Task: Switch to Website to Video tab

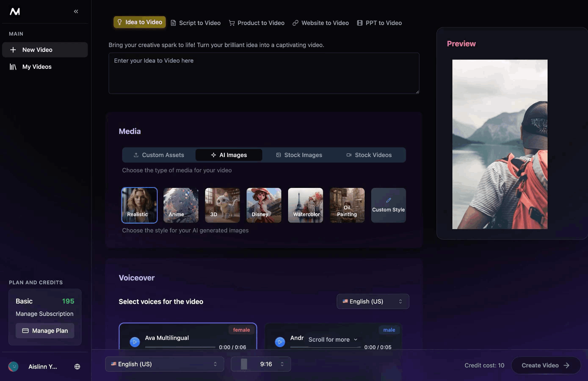Action: [320, 23]
